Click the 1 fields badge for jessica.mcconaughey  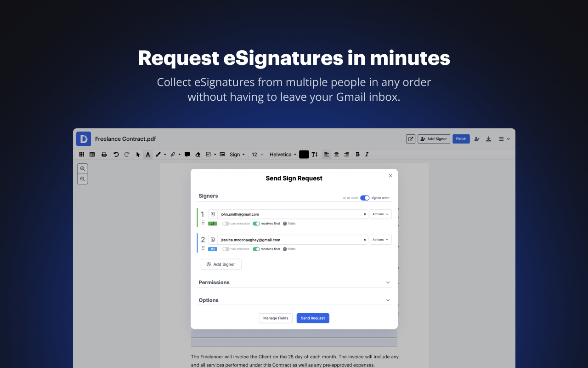pos(289,249)
